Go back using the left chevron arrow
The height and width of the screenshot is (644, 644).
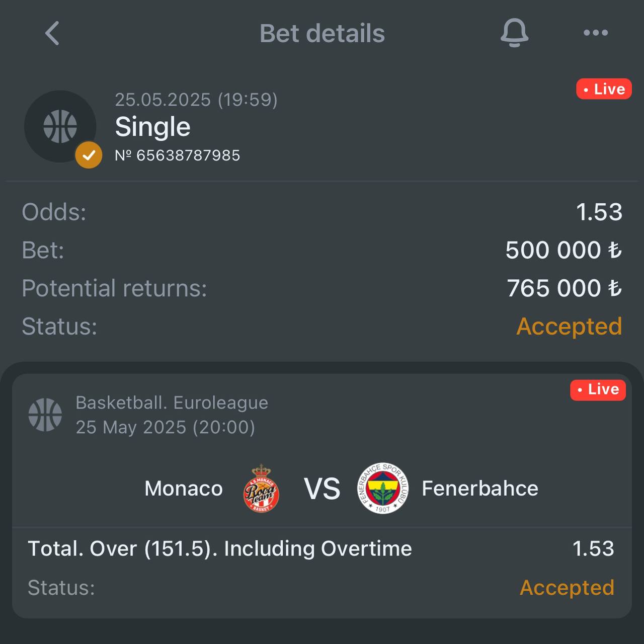click(x=52, y=33)
